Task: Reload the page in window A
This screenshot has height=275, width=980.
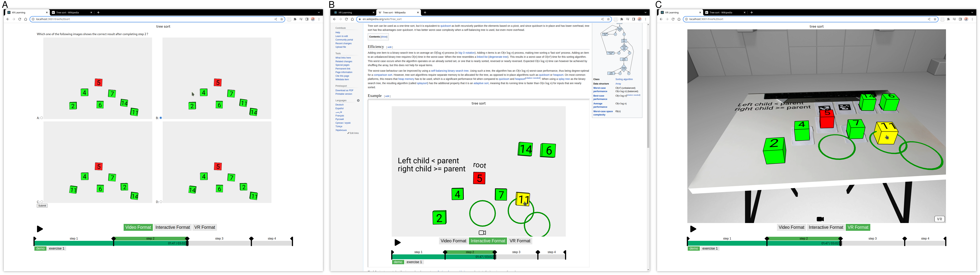Action: pyautogui.click(x=20, y=19)
